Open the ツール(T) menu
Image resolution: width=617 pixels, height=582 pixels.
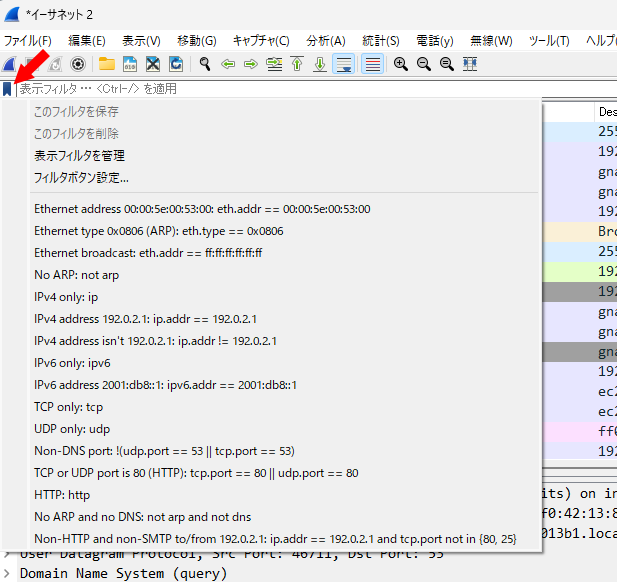point(549,41)
